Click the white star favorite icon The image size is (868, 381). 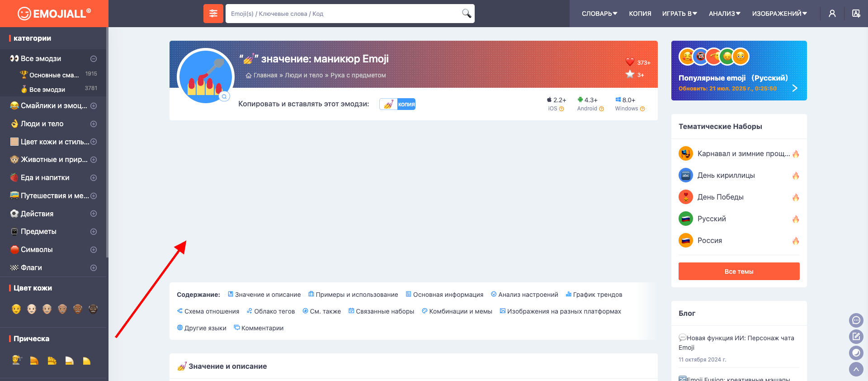pyautogui.click(x=630, y=74)
